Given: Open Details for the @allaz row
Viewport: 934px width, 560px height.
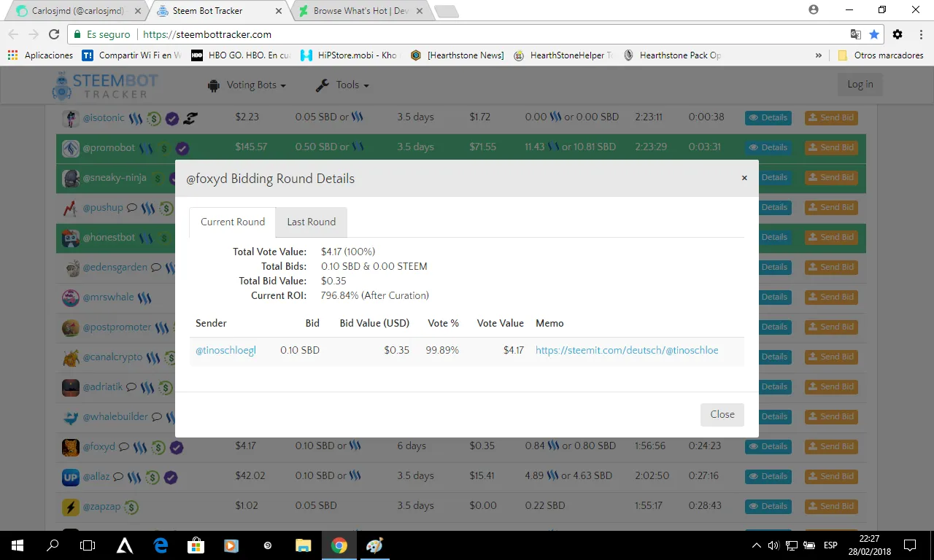Looking at the screenshot, I should 768,476.
